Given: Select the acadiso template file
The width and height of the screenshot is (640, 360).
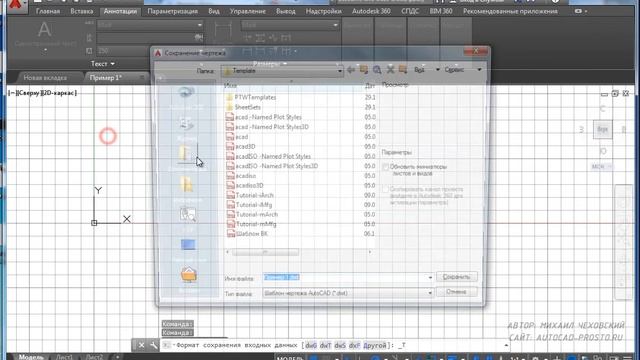Looking at the screenshot, I should pyautogui.click(x=246, y=176).
